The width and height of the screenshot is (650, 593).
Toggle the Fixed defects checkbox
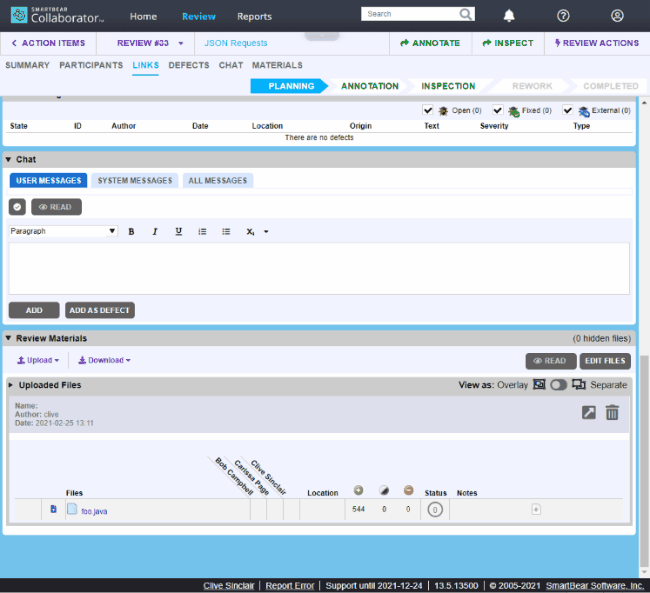pyautogui.click(x=498, y=110)
